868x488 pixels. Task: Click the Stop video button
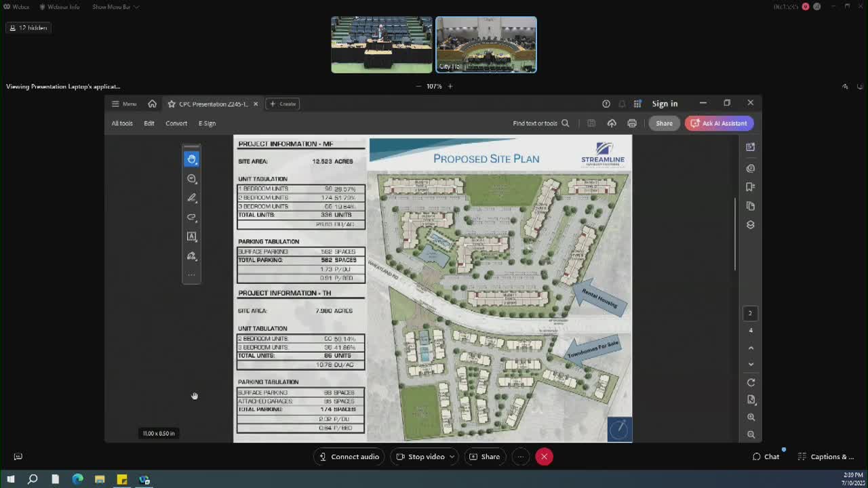pos(420,457)
